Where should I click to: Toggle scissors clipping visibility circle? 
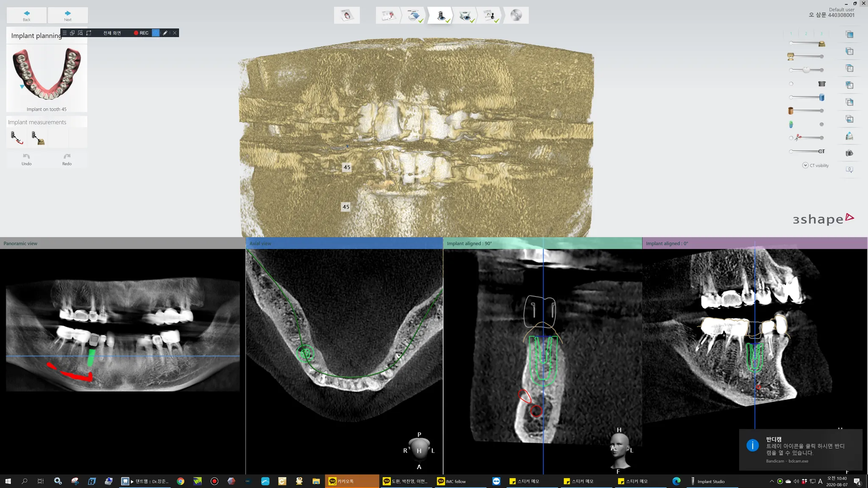click(791, 138)
